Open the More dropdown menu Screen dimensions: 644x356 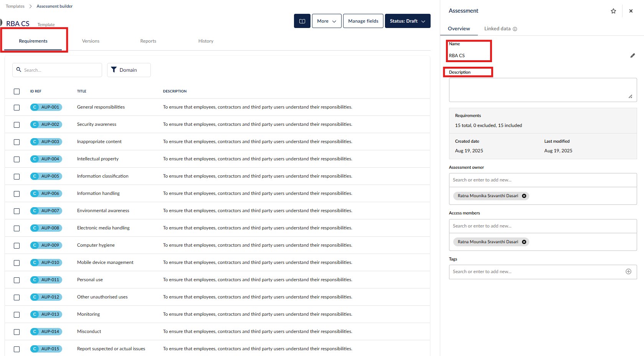[x=326, y=21]
